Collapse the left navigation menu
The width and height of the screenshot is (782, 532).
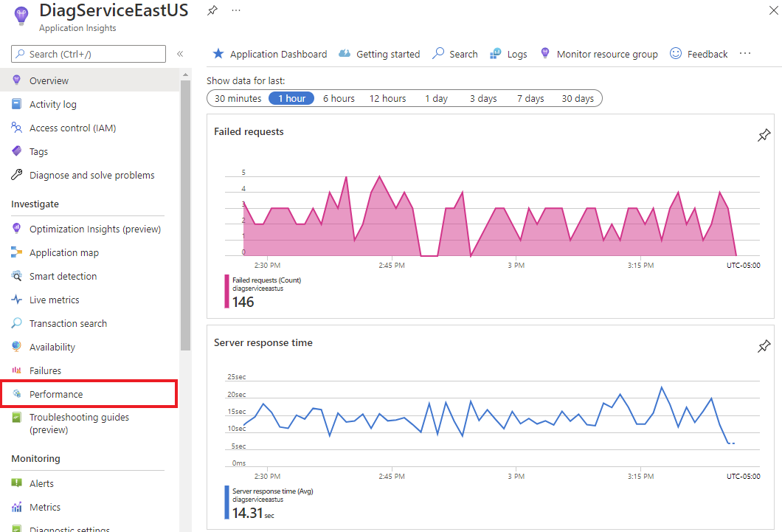tap(180, 54)
